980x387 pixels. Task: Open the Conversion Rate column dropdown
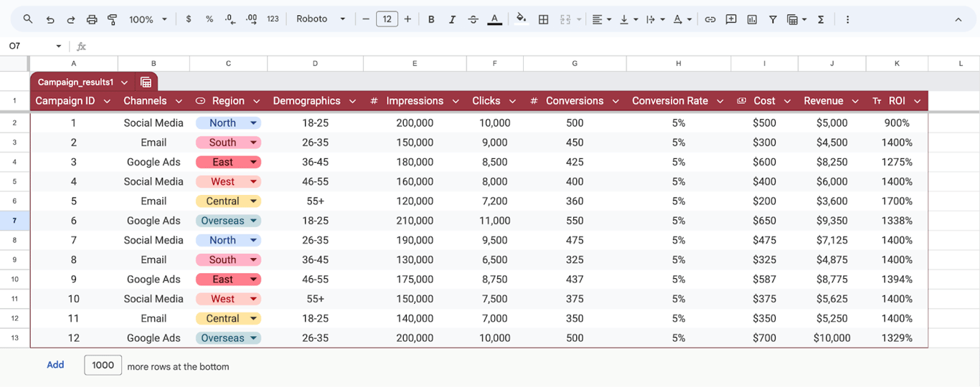[720, 102]
